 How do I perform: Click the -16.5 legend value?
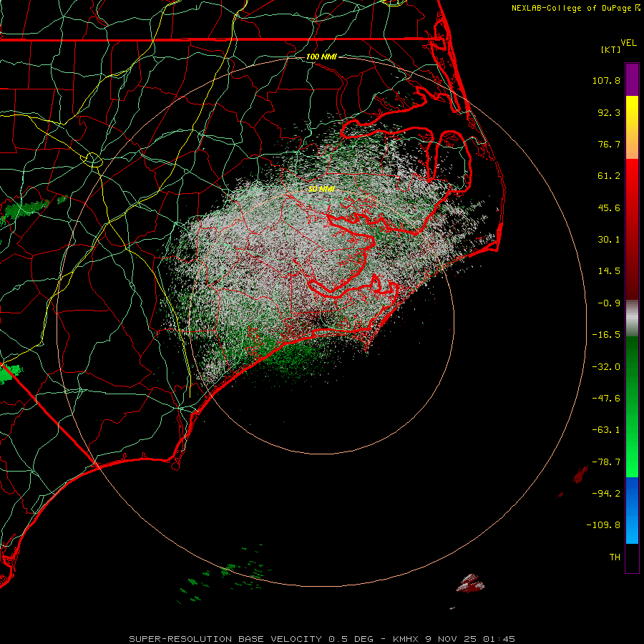point(606,335)
